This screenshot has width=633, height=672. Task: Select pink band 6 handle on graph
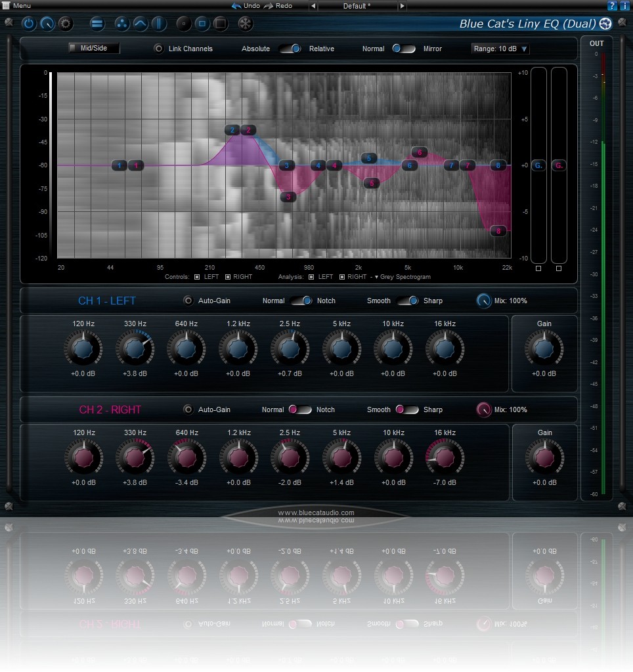click(x=420, y=152)
